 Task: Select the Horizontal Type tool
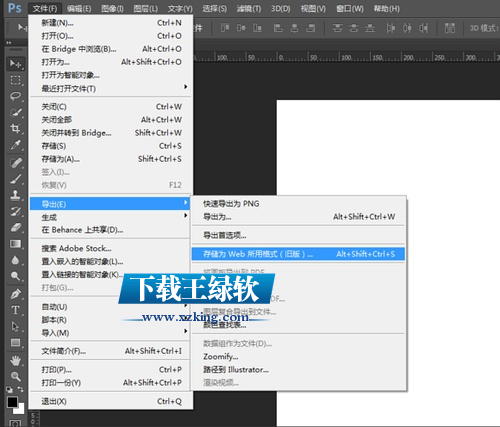point(15,310)
